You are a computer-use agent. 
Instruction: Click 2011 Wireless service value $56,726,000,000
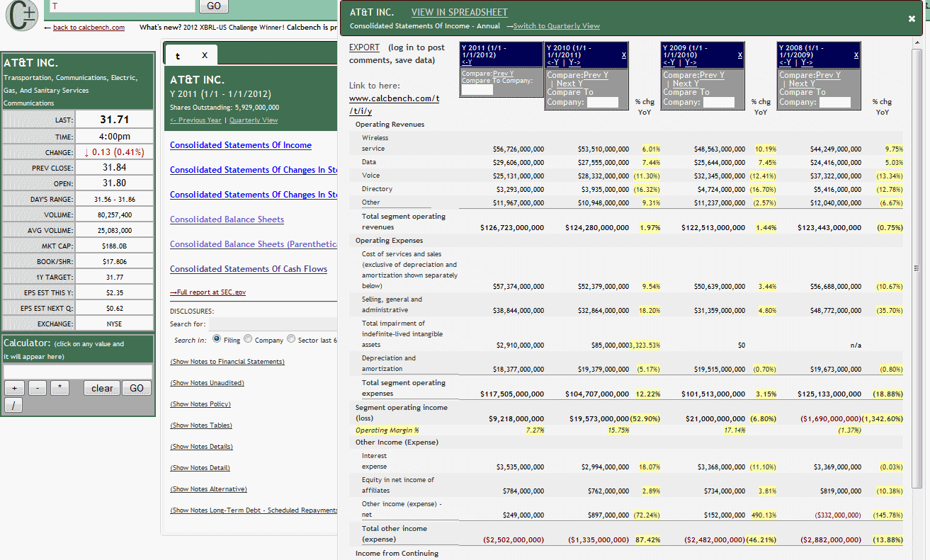pos(518,149)
